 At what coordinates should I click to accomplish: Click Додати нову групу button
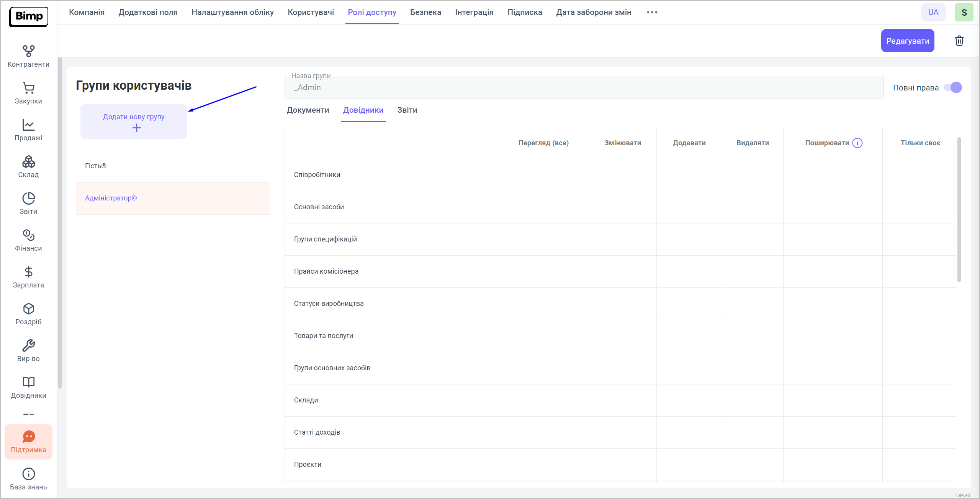134,121
